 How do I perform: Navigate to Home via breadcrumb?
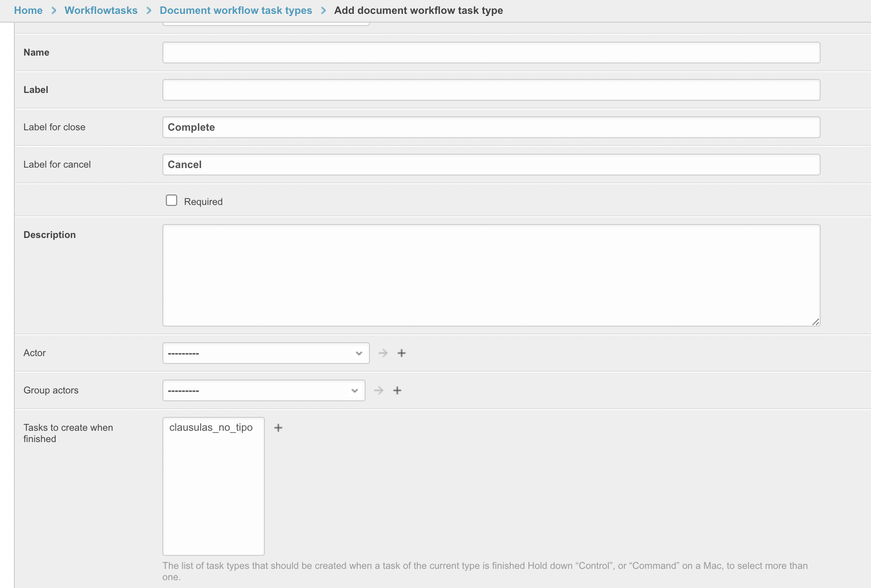[x=28, y=10]
